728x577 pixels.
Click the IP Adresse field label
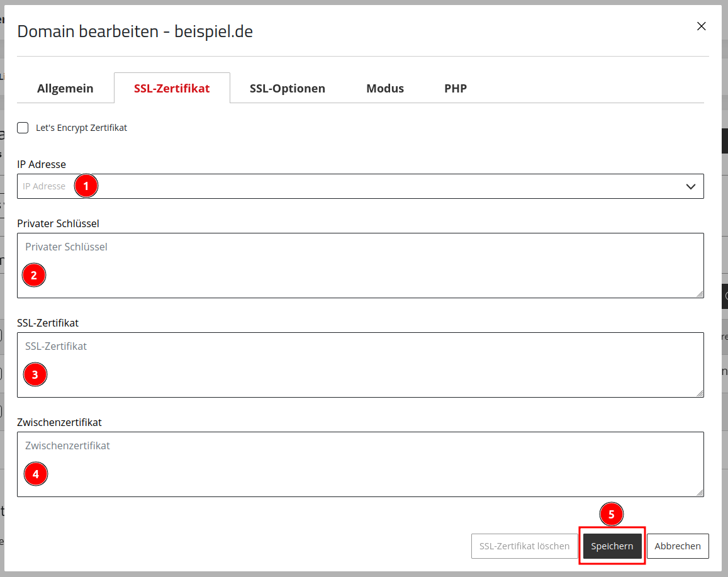point(42,164)
